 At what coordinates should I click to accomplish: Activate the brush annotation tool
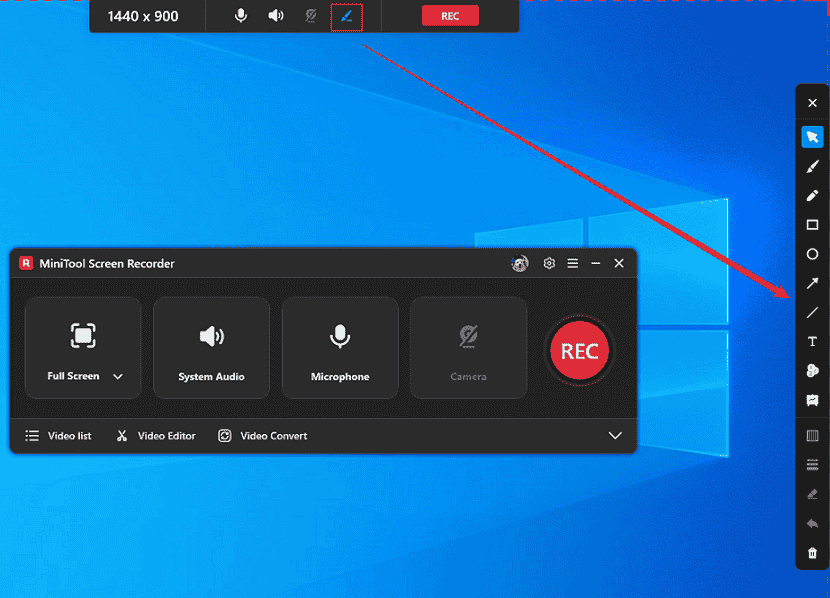pyautogui.click(x=812, y=166)
